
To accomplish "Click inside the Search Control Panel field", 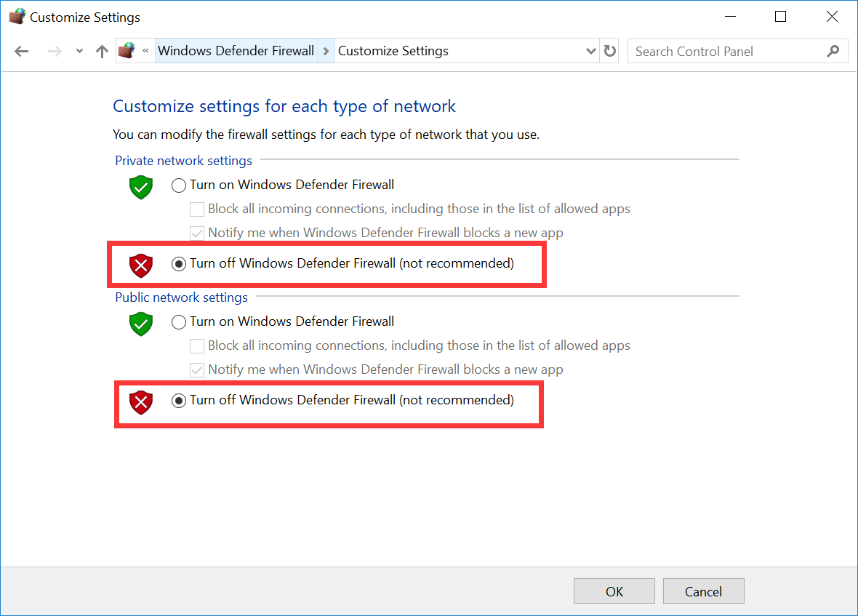I will click(720, 51).
